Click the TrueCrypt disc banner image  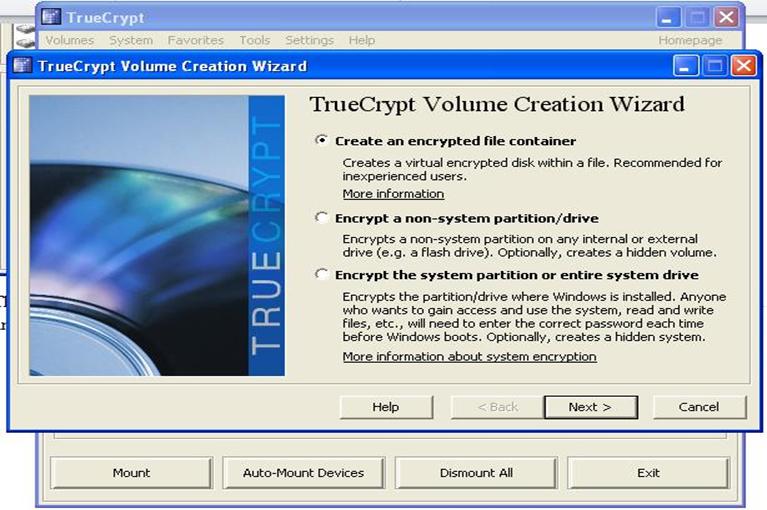tap(157, 235)
